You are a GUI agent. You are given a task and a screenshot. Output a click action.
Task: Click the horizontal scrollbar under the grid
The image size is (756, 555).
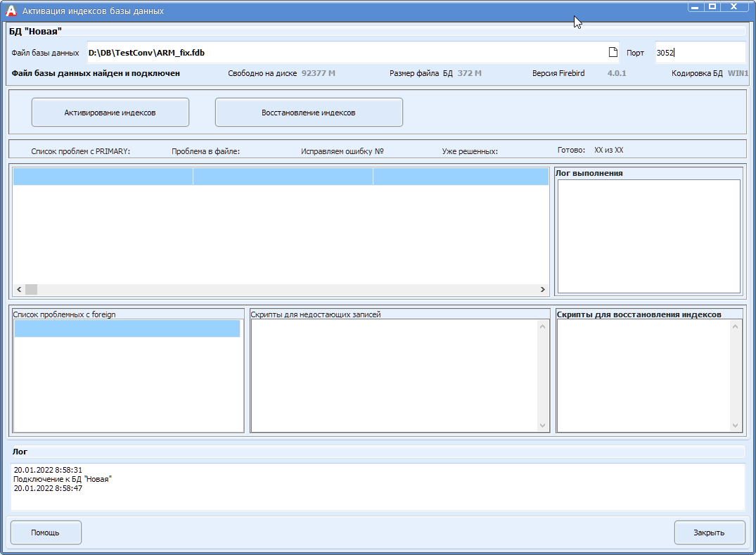(x=211, y=289)
